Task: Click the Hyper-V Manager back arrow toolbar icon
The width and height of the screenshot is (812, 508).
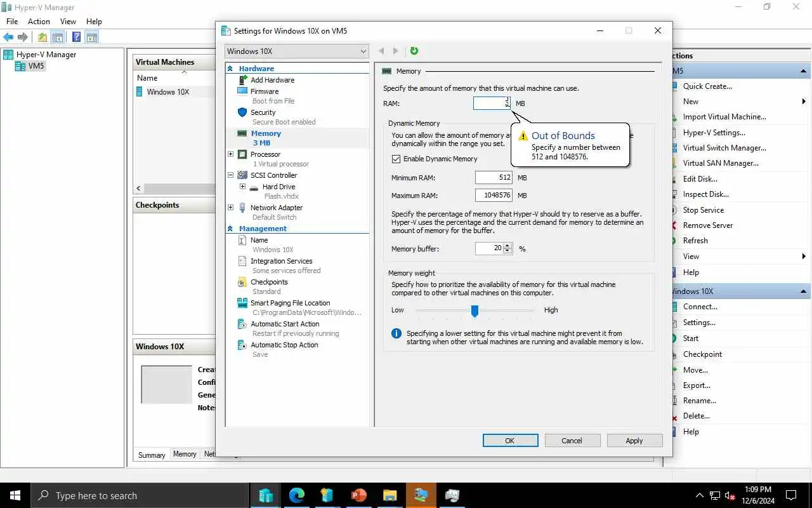Action: [x=8, y=37]
